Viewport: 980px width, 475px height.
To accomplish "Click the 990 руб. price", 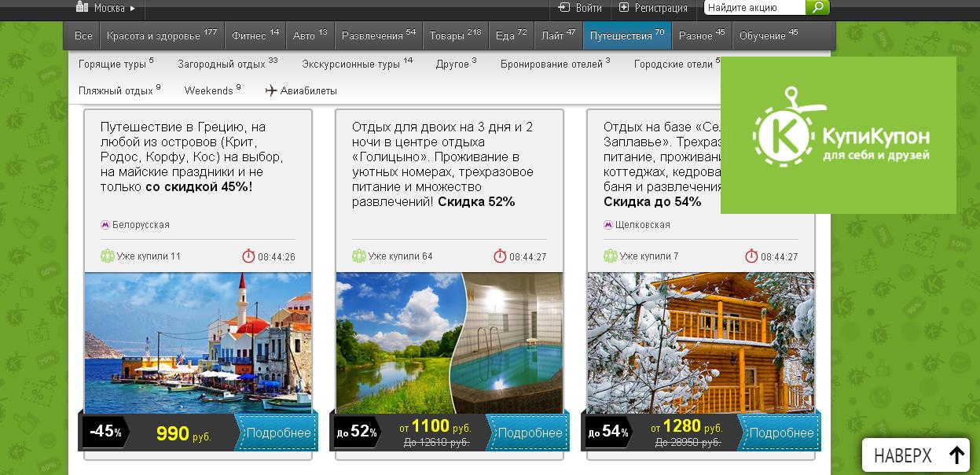I will [184, 433].
